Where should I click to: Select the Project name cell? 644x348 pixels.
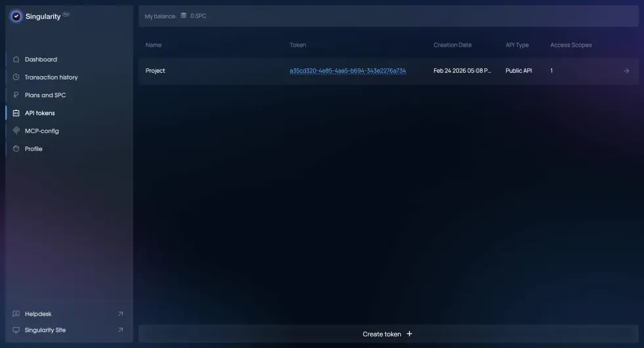click(156, 71)
